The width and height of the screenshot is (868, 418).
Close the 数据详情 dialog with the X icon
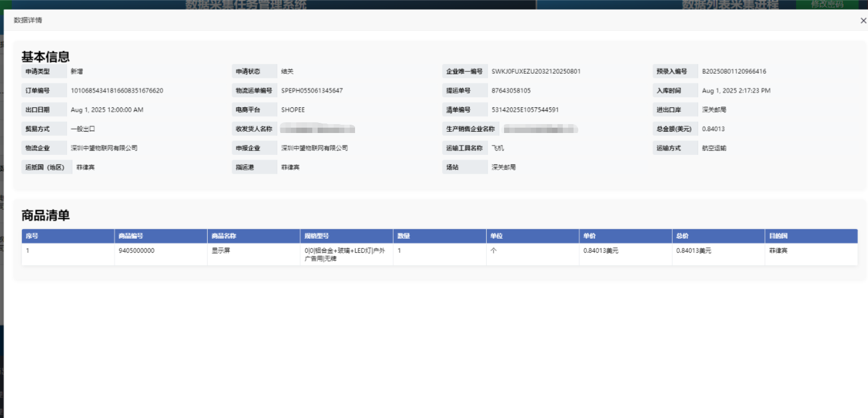863,21
